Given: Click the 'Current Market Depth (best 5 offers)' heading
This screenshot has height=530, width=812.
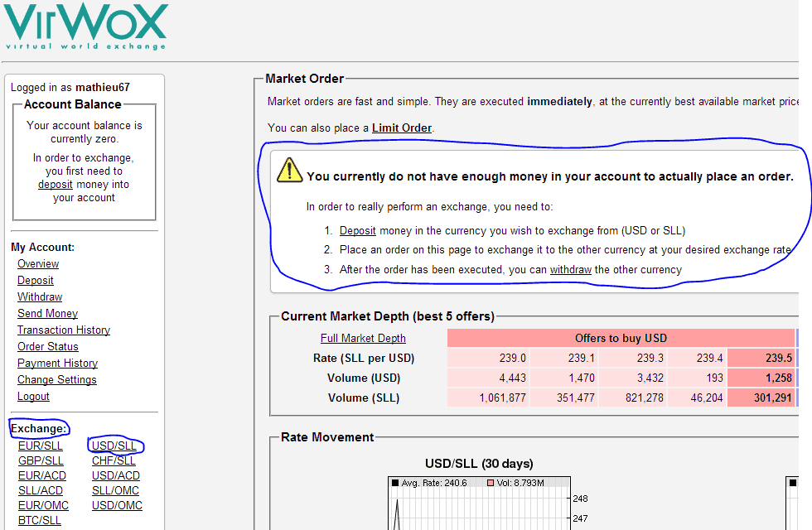Looking at the screenshot, I should (388, 316).
